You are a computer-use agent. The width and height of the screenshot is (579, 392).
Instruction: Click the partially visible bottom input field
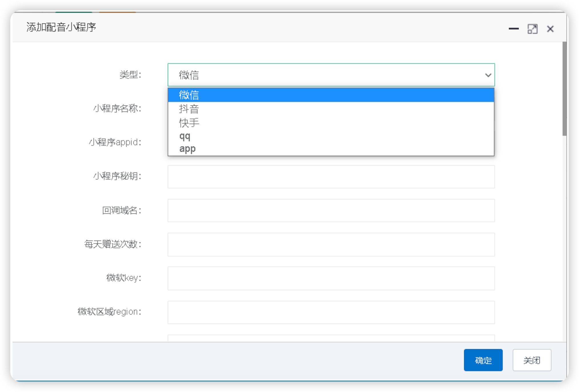coord(331,338)
